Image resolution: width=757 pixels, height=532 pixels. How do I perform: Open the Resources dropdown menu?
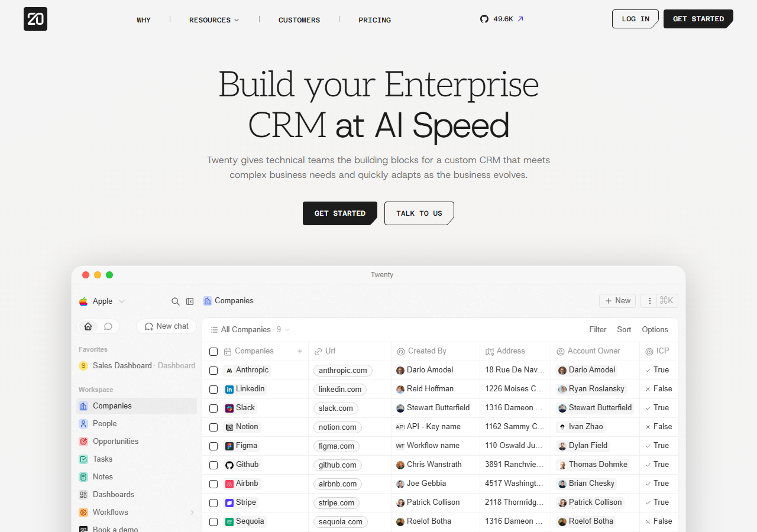click(214, 20)
